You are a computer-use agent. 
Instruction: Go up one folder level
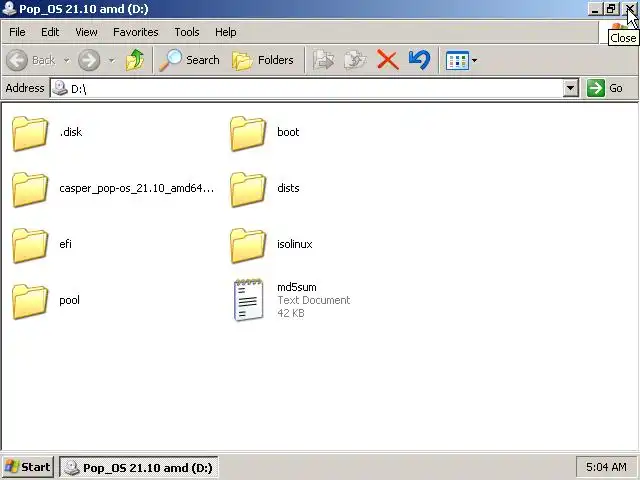(x=135, y=60)
